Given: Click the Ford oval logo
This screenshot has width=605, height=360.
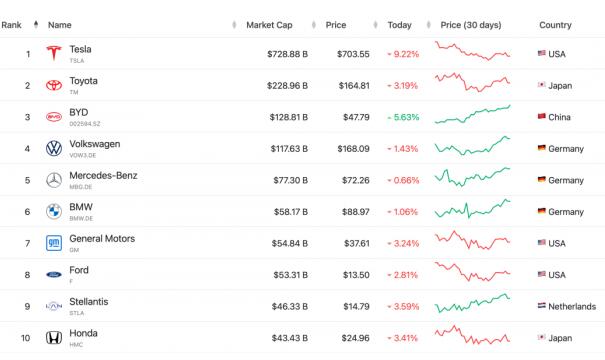Looking at the screenshot, I should point(54,275).
